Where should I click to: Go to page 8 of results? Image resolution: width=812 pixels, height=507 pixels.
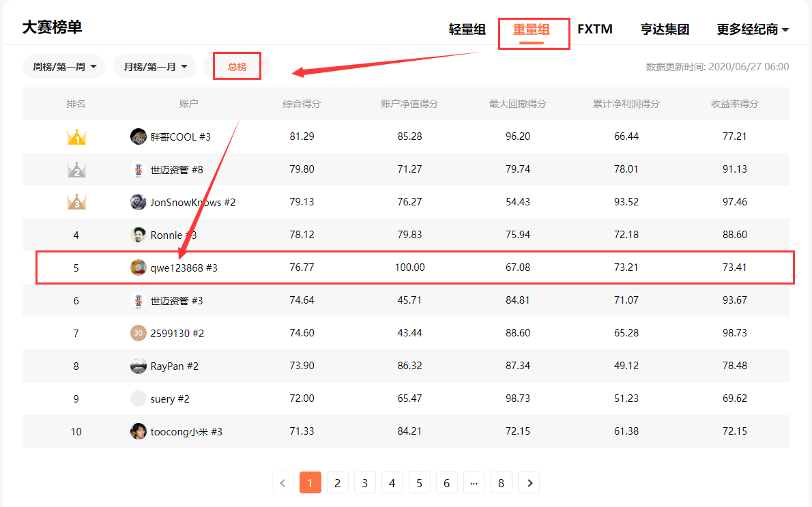(502, 483)
